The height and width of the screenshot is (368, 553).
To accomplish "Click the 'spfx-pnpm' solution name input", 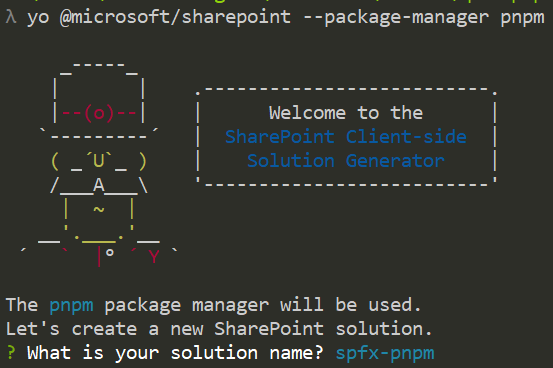I will (385, 354).
